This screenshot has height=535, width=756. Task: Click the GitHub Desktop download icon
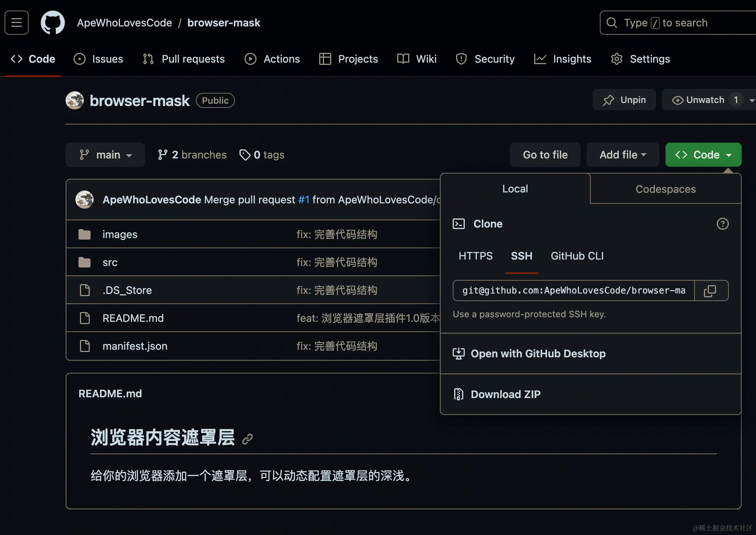[459, 354]
